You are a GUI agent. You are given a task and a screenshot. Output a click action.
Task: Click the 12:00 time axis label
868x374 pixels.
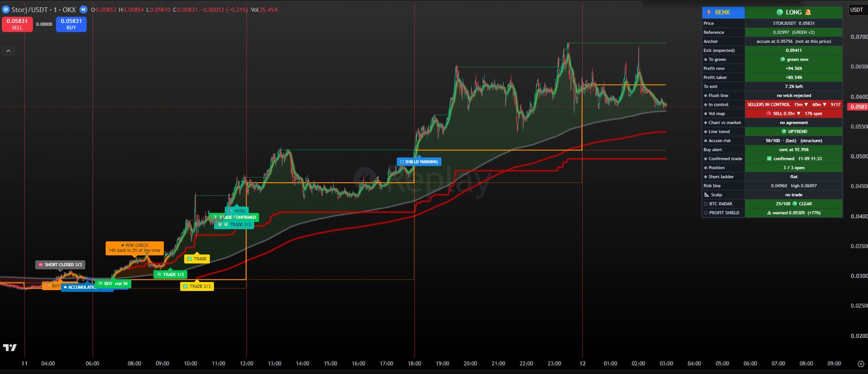[x=246, y=364]
